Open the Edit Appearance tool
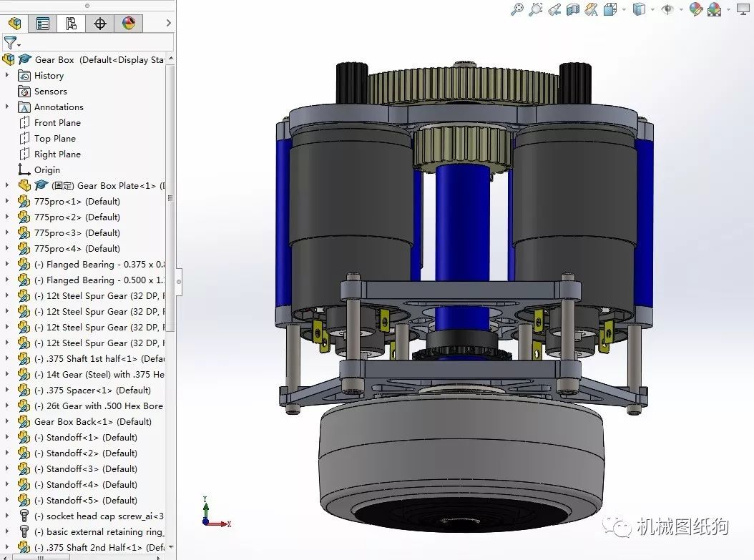The image size is (754, 560). coord(696,9)
